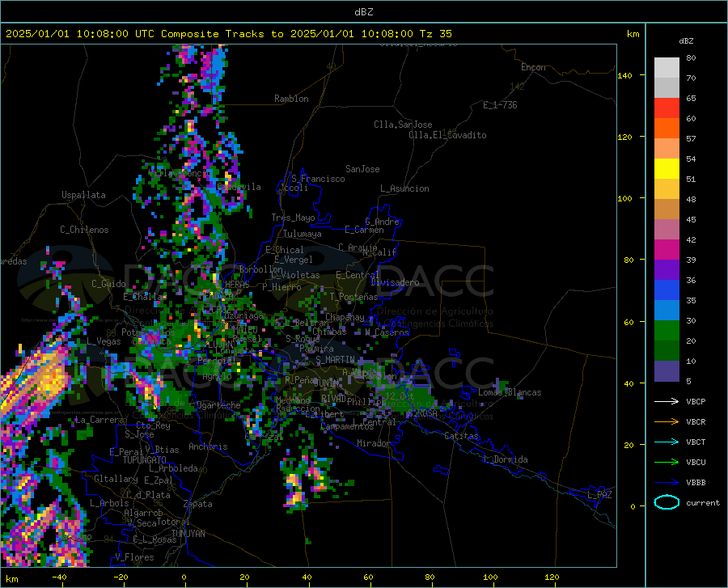Click the 'Tz 35' threshold text
Image resolution: width=728 pixels, height=588 pixels.
(x=435, y=34)
